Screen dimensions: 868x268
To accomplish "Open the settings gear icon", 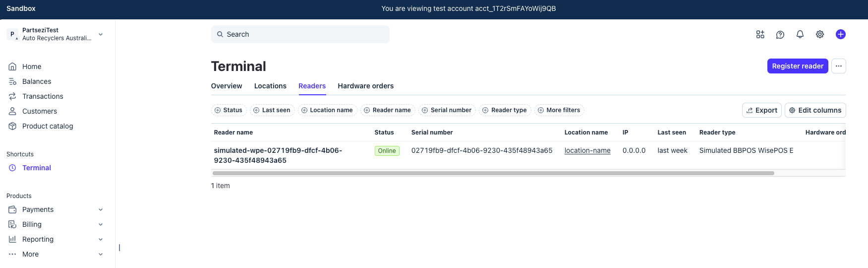I will click(819, 34).
